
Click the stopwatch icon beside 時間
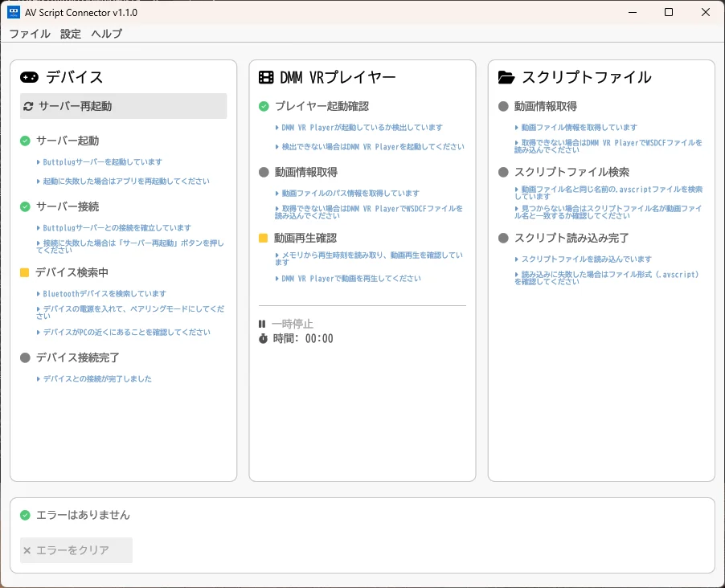263,338
